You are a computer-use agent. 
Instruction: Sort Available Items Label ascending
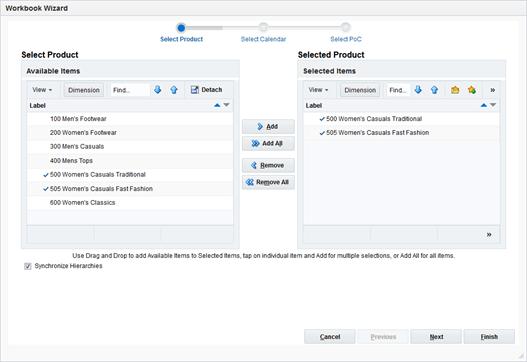pyautogui.click(x=217, y=105)
